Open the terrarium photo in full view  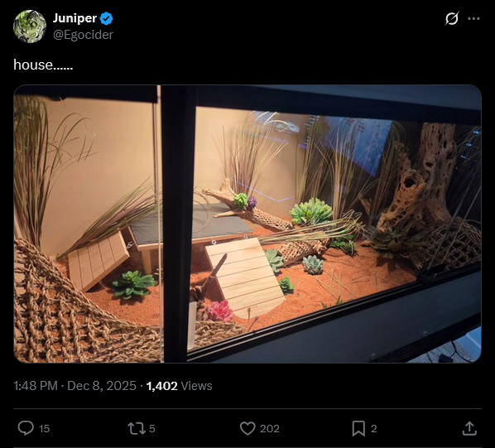[x=247, y=224]
